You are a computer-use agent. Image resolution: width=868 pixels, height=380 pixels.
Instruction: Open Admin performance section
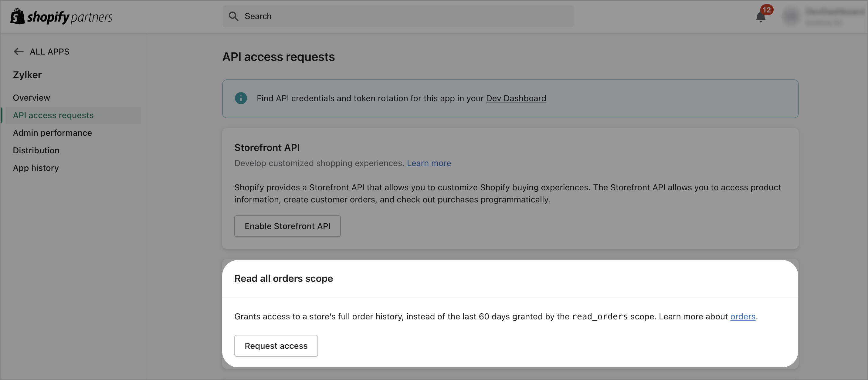[x=52, y=133]
